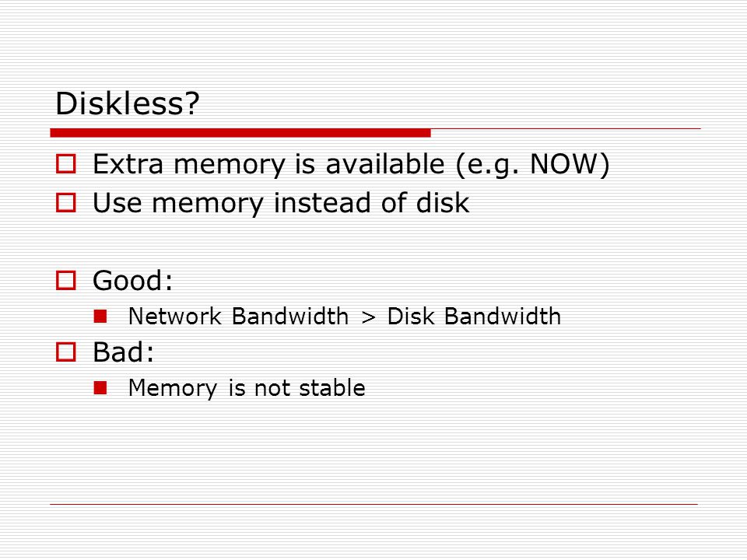
Task: Click the thick red bar under title
Action: pyautogui.click(x=240, y=133)
